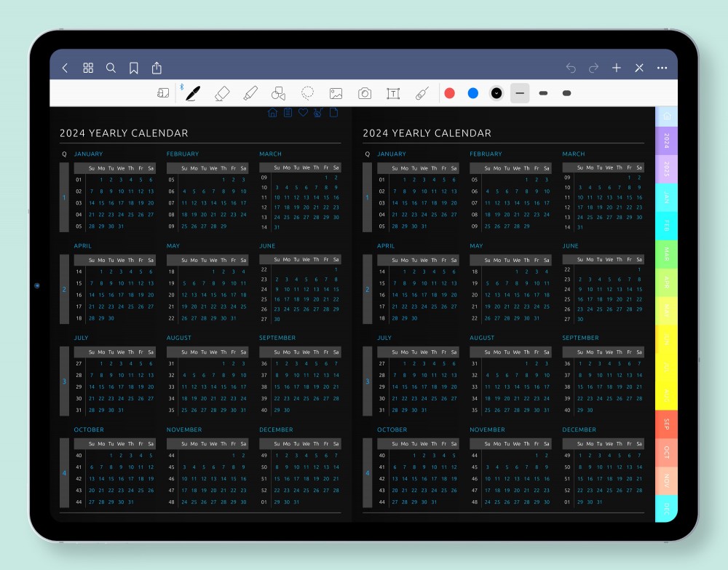Open the NOV side tab
The image size is (728, 570).
667,481
